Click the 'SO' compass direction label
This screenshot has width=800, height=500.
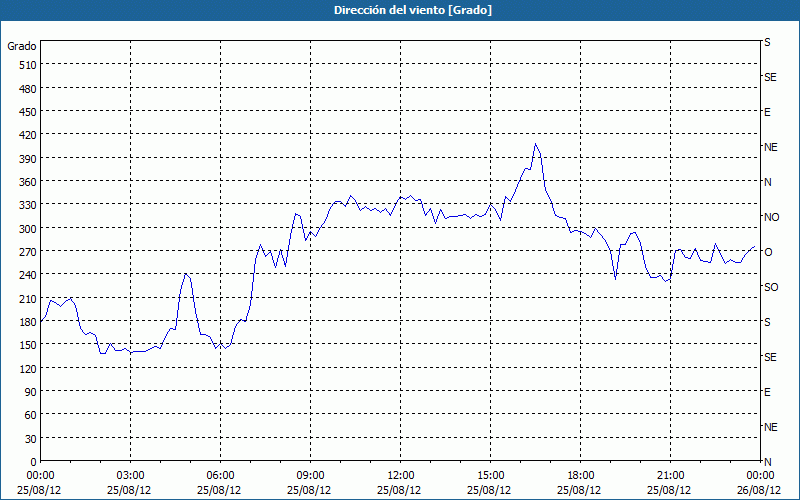click(x=771, y=287)
